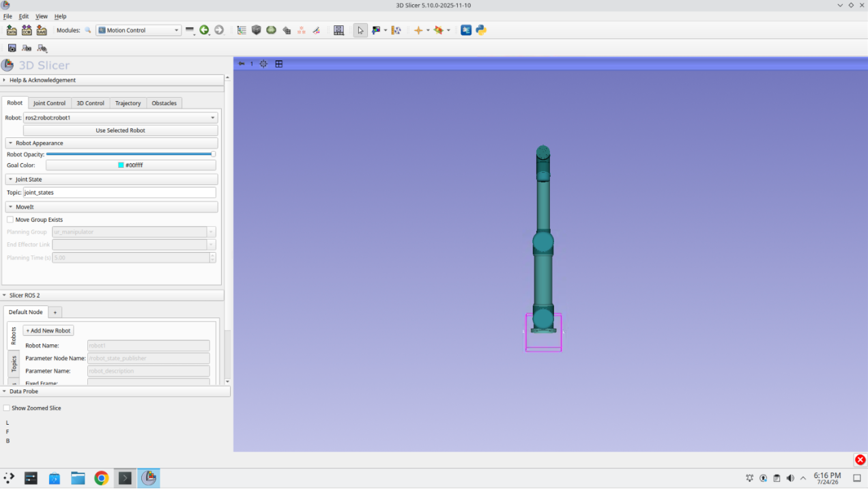Switch to the 3D Control tab
The image size is (868, 489).
tap(90, 103)
